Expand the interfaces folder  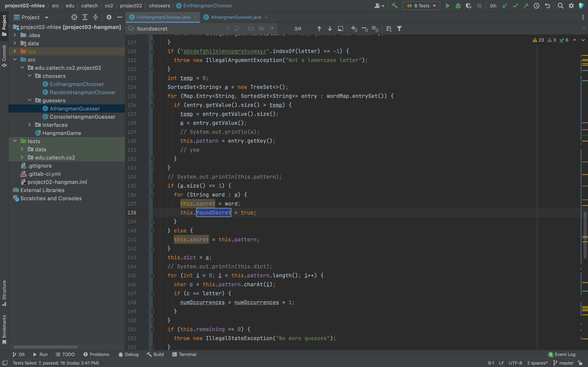(29, 125)
